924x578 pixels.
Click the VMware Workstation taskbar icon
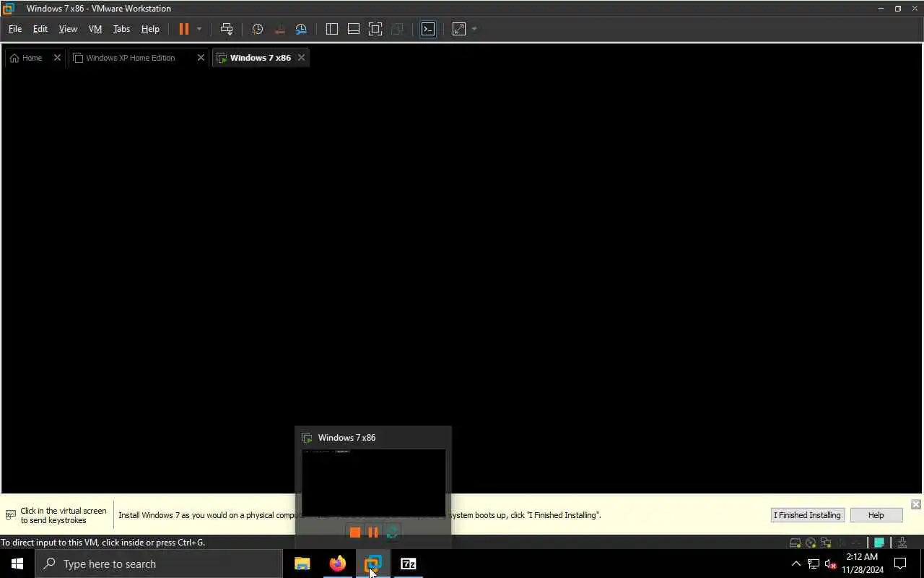(372, 564)
